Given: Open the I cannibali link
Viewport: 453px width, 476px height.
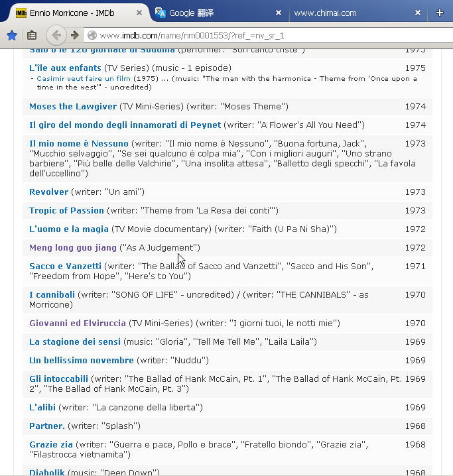Looking at the screenshot, I should [x=52, y=295].
